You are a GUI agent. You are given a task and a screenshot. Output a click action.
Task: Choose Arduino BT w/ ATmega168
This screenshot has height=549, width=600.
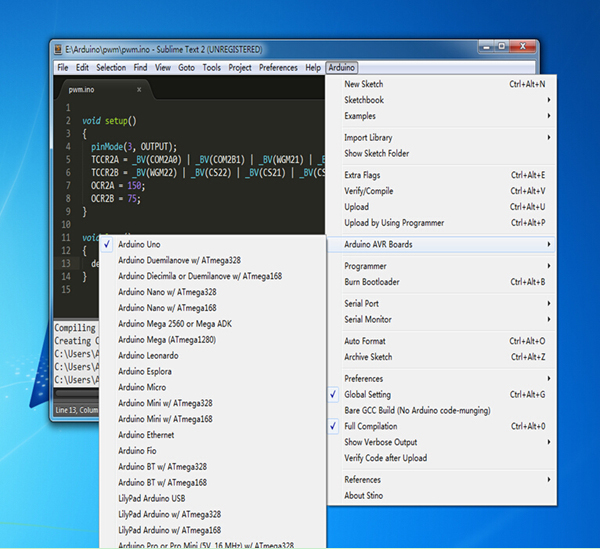pos(213,482)
